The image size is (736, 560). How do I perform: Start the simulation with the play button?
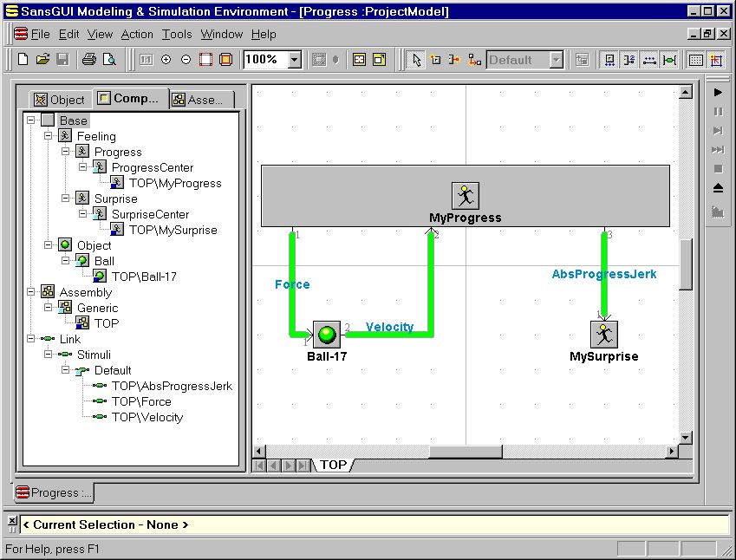718,92
